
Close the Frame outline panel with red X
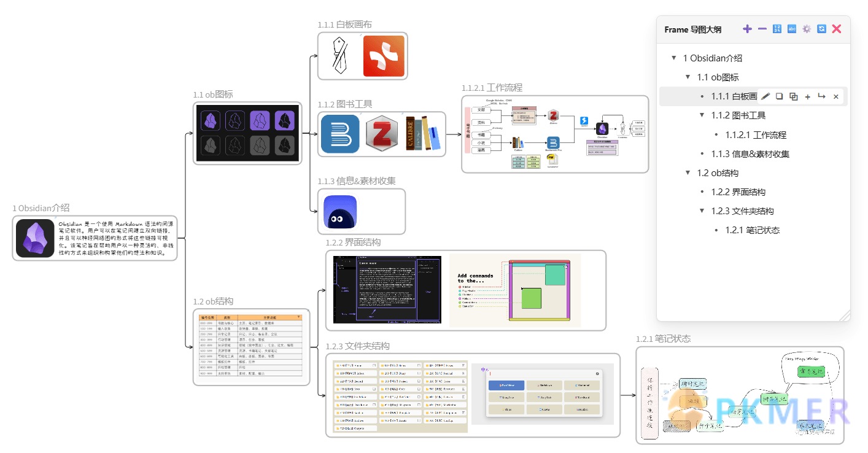click(836, 29)
